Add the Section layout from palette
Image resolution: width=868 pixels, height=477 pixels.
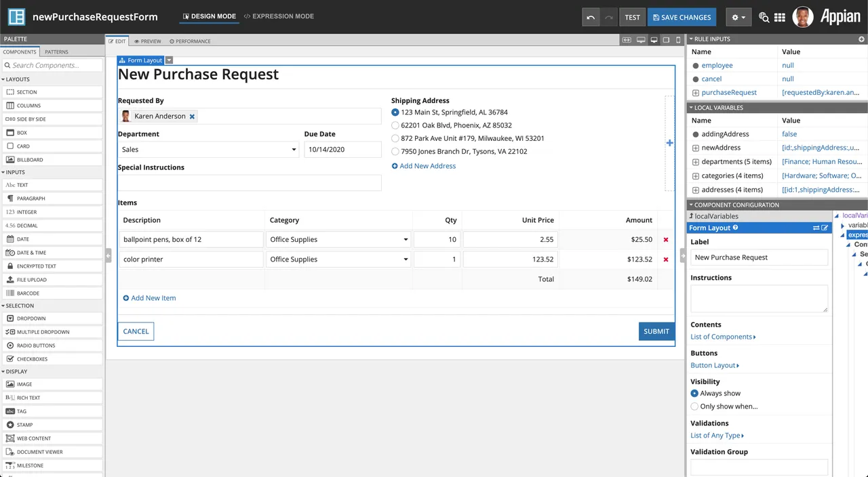(52, 92)
